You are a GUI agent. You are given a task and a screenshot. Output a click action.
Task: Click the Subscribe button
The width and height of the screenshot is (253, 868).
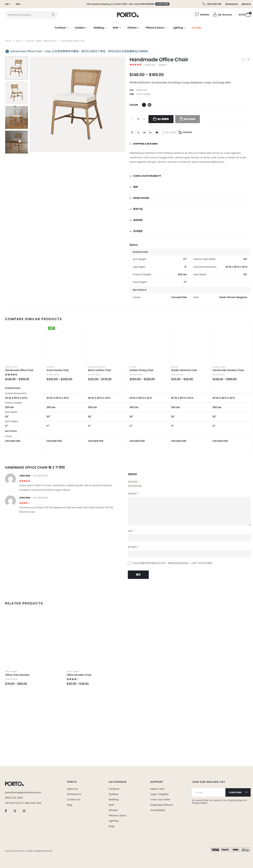pos(238,792)
